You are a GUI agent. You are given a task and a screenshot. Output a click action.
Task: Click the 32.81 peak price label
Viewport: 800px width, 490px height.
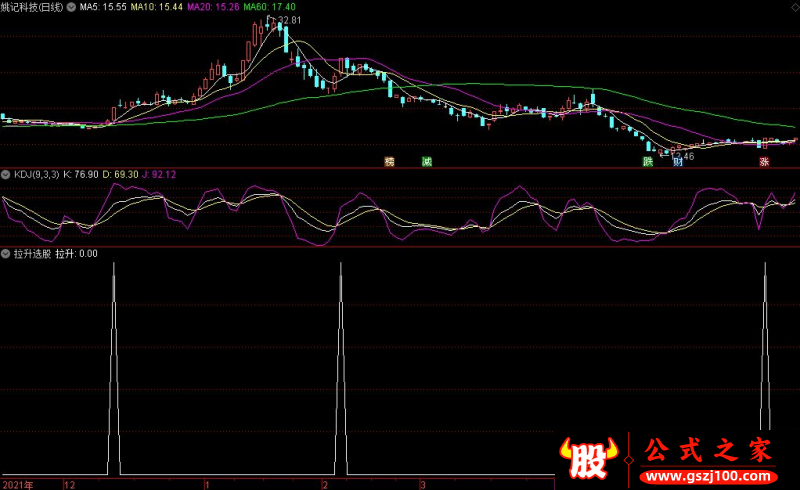(290, 20)
